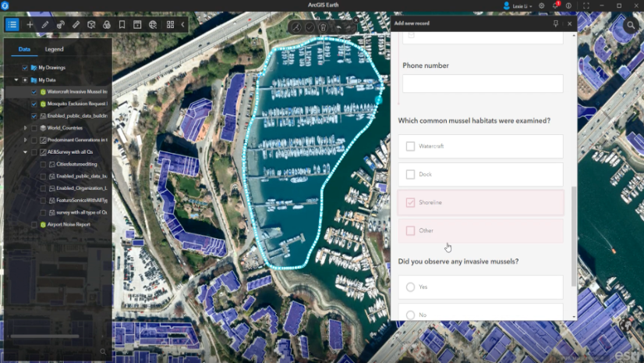Screen dimensions: 644x363
Task: Expand the World_Countries layer
Action: 25,127
